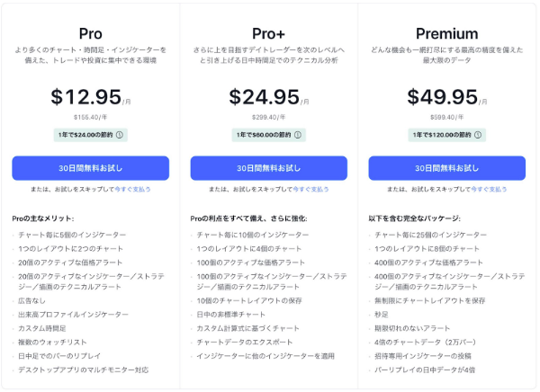Click the $156.40 yearly price text
Viewport: 540px width, 392px height.
(91, 118)
